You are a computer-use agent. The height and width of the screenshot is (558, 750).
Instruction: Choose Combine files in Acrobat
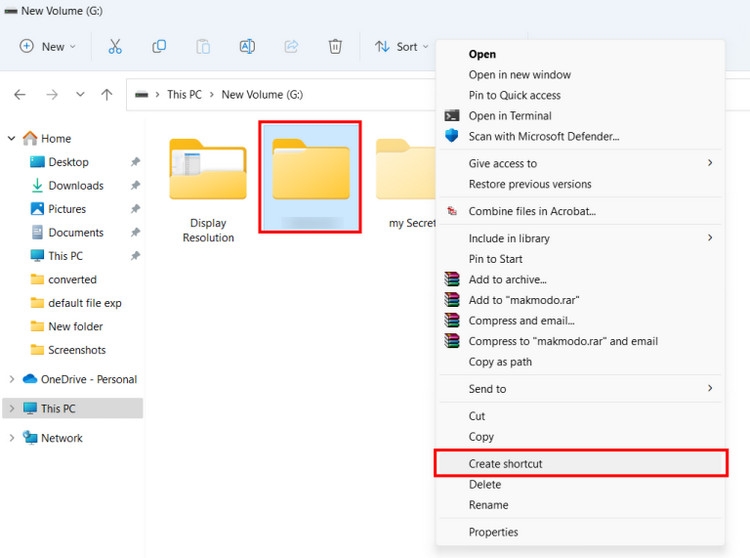pos(580,211)
